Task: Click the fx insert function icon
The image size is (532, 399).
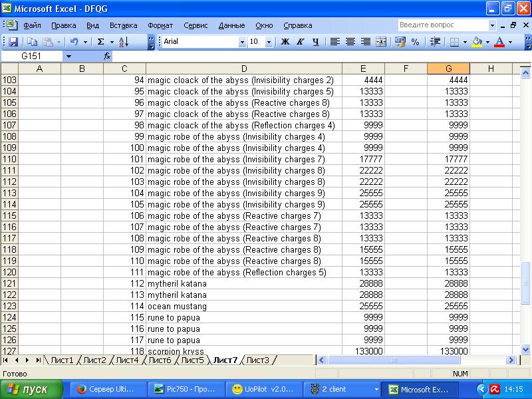Action: [x=107, y=56]
